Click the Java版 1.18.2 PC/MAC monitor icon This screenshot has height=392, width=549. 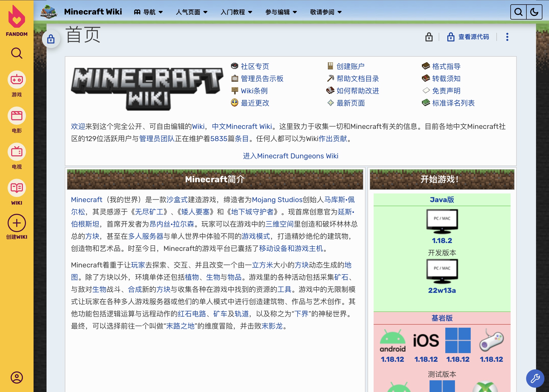click(442, 221)
